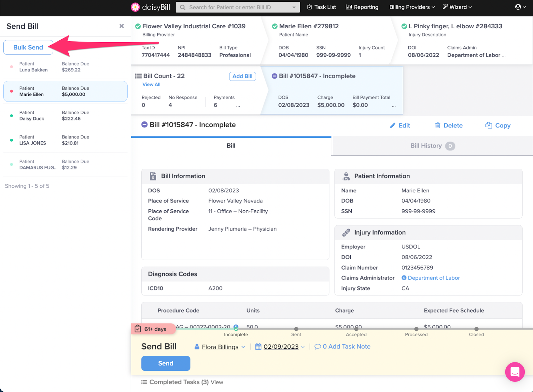Open the View All bills link
This screenshot has width=533, height=392.
pyautogui.click(x=151, y=85)
